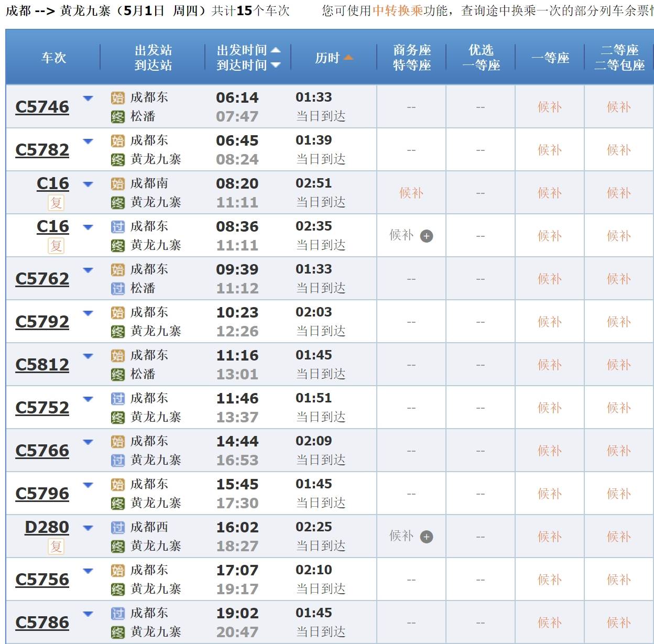The height and width of the screenshot is (644, 654).
Task: Sort by 出发时间 using the header arrow
Action: point(276,50)
